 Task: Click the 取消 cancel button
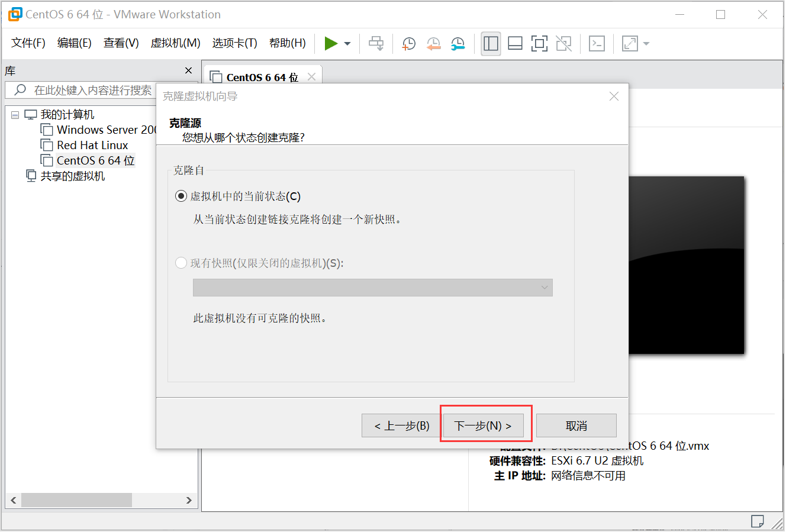[x=576, y=425]
